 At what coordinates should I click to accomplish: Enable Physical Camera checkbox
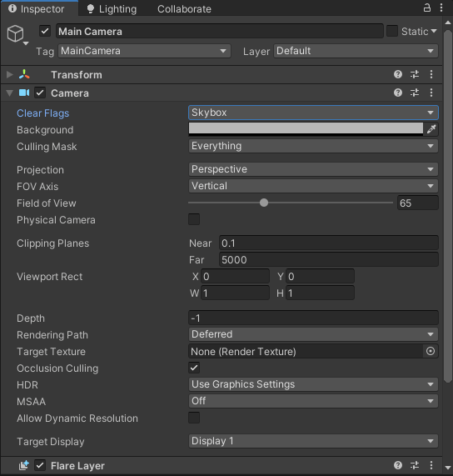click(x=194, y=219)
